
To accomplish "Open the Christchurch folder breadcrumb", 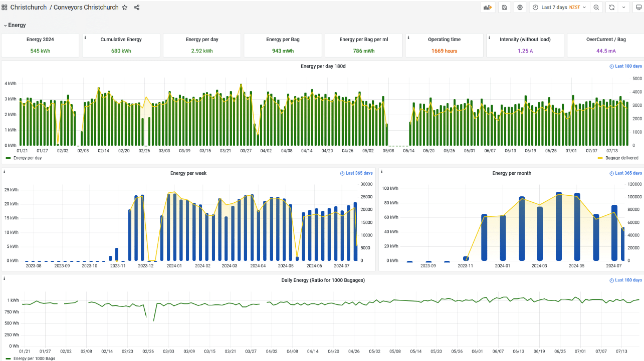I will 29,8.
